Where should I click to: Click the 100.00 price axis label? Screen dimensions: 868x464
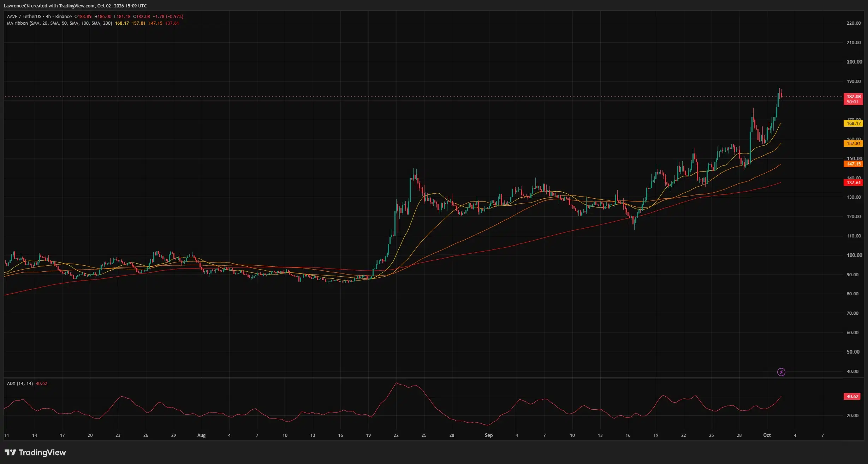(x=854, y=255)
